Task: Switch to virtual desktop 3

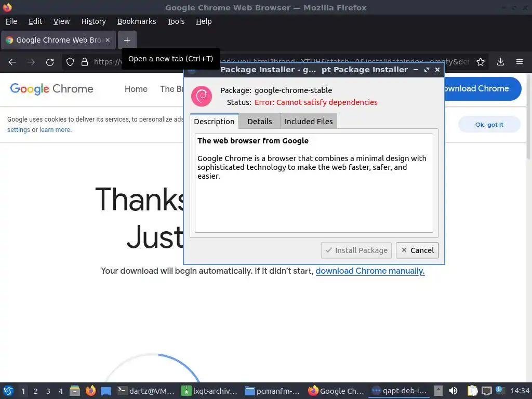Action: (x=48, y=391)
